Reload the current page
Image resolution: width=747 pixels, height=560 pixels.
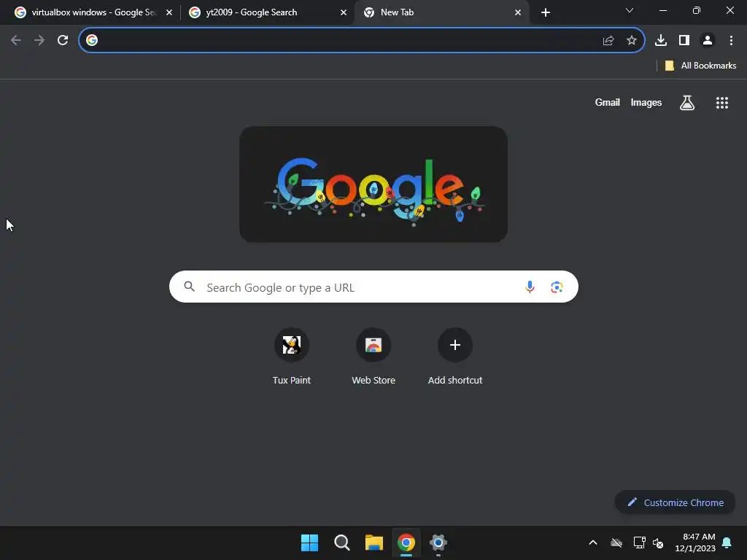[63, 41]
